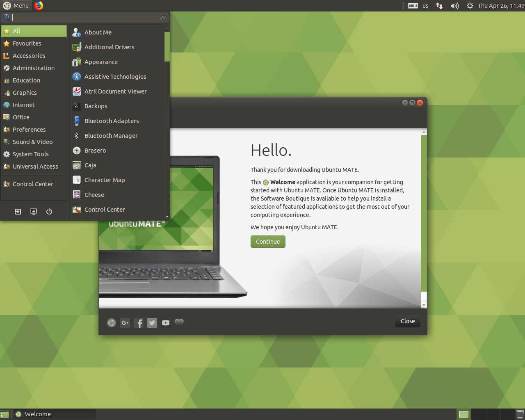Launch Brasero disc burner
Viewport: 525px width, 420px height.
117,151
